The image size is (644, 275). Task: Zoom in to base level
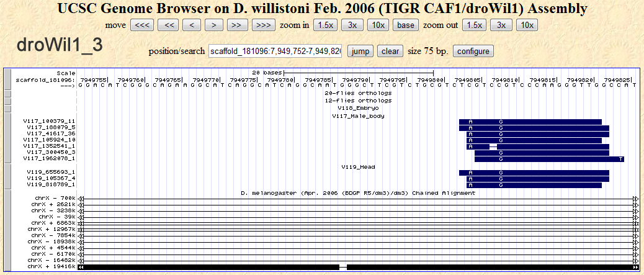pyautogui.click(x=406, y=25)
